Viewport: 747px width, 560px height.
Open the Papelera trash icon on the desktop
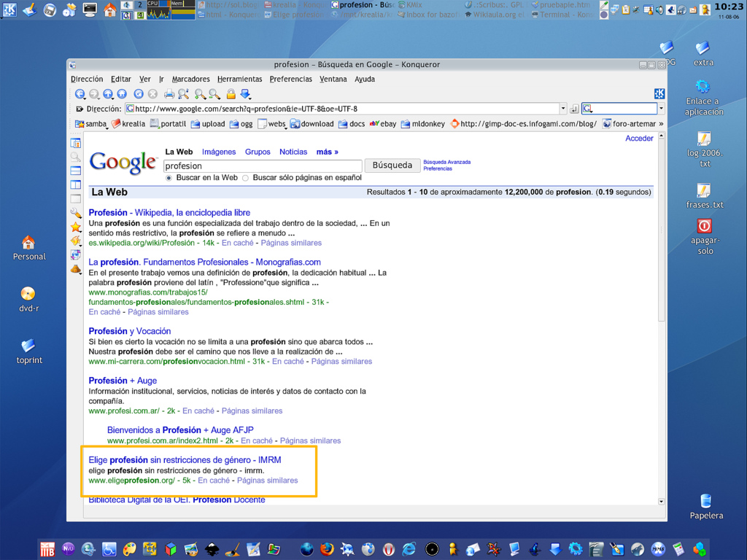706,507
